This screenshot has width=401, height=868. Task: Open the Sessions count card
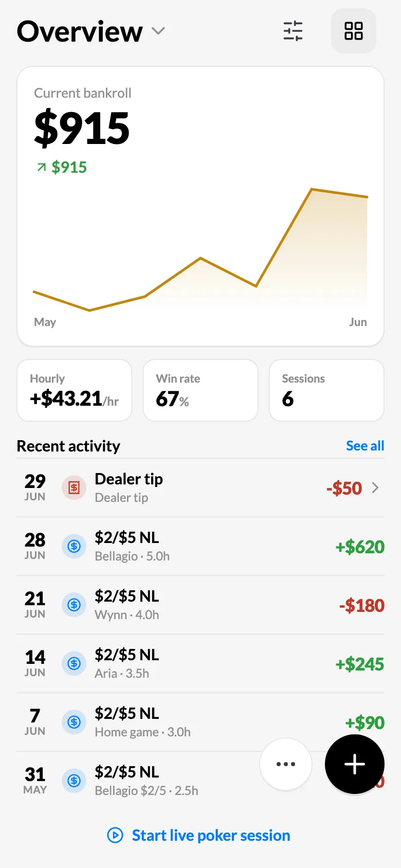pos(326,390)
